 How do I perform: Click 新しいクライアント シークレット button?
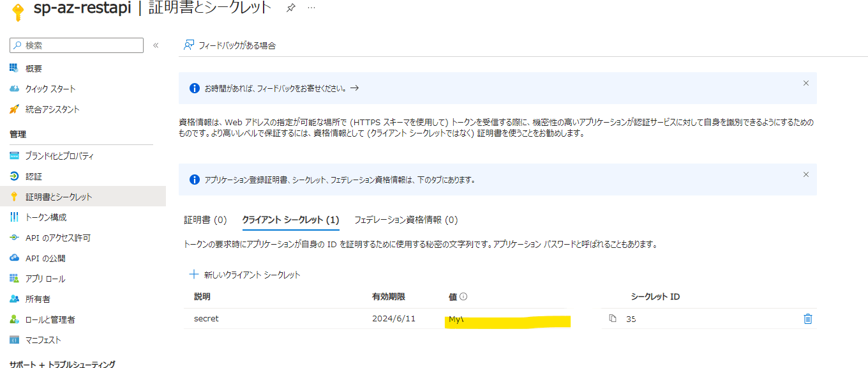tap(244, 275)
